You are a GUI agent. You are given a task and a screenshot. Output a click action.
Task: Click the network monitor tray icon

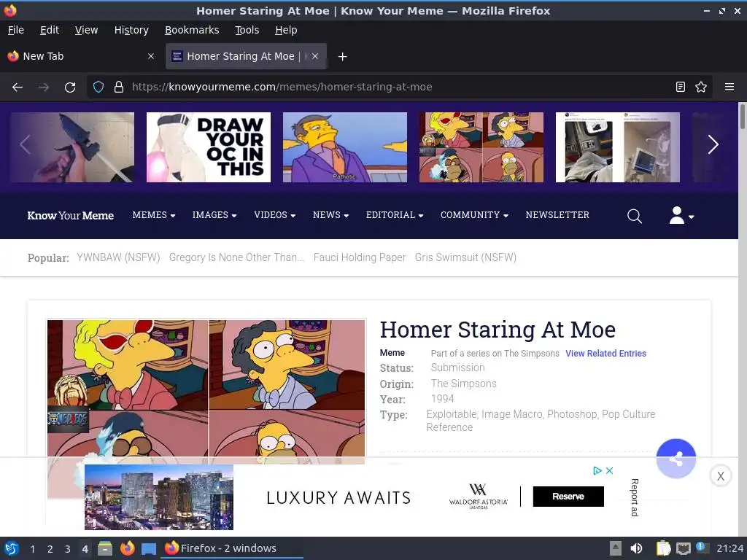tap(684, 548)
